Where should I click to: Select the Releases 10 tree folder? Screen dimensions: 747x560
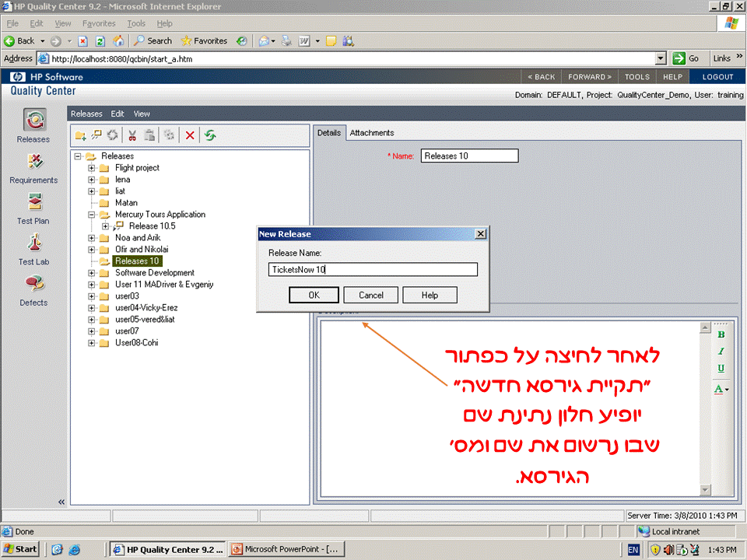[137, 261]
